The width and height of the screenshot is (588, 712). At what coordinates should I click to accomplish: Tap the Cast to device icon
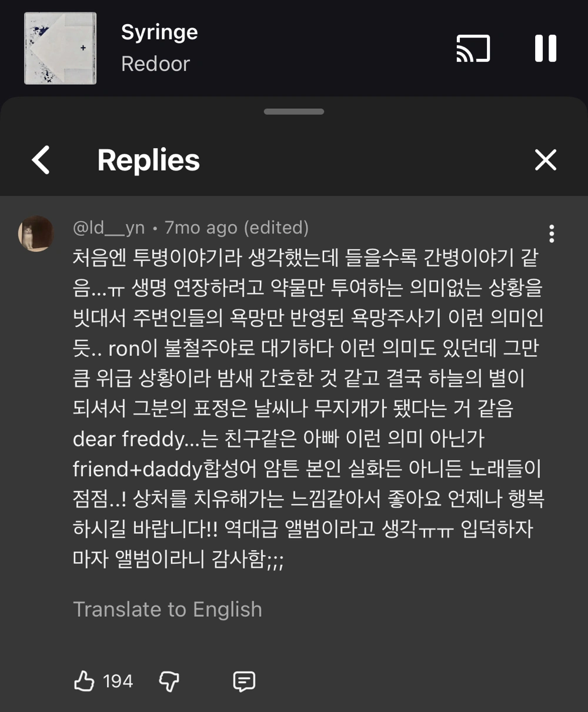[x=473, y=48]
